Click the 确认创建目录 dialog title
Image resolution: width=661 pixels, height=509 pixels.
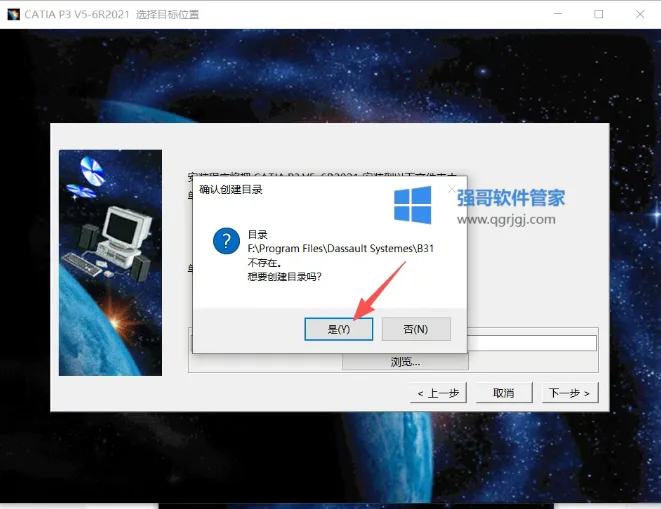[231, 189]
